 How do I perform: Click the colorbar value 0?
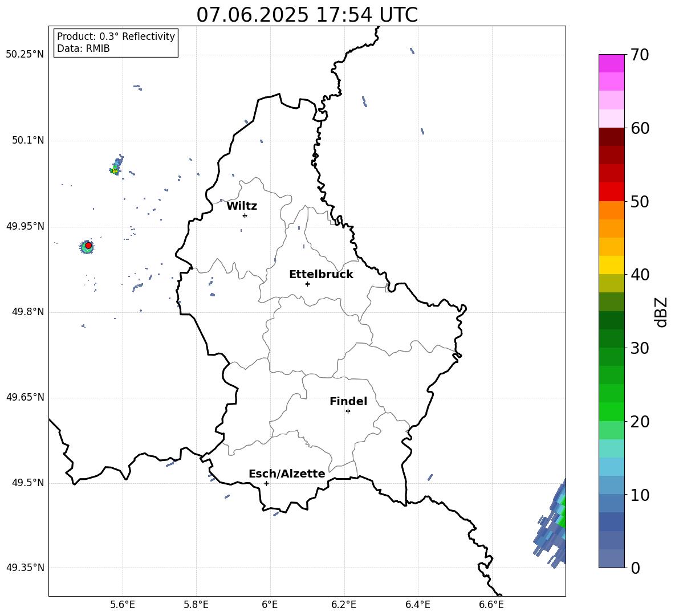635,568
